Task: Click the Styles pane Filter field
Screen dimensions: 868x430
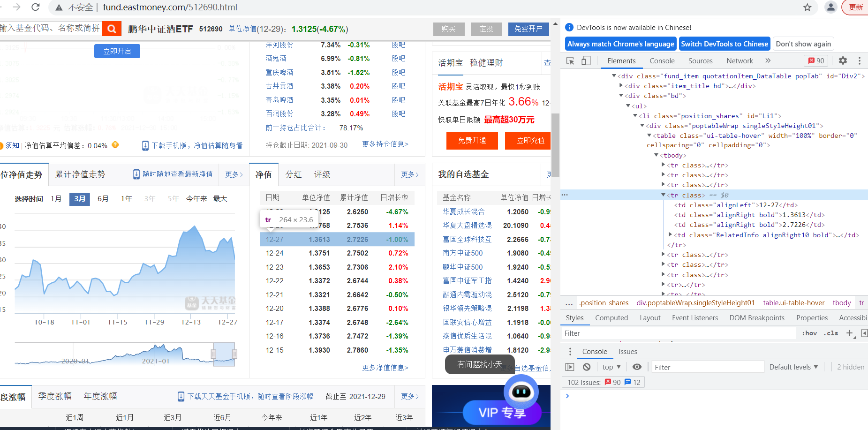Action: [x=679, y=333]
